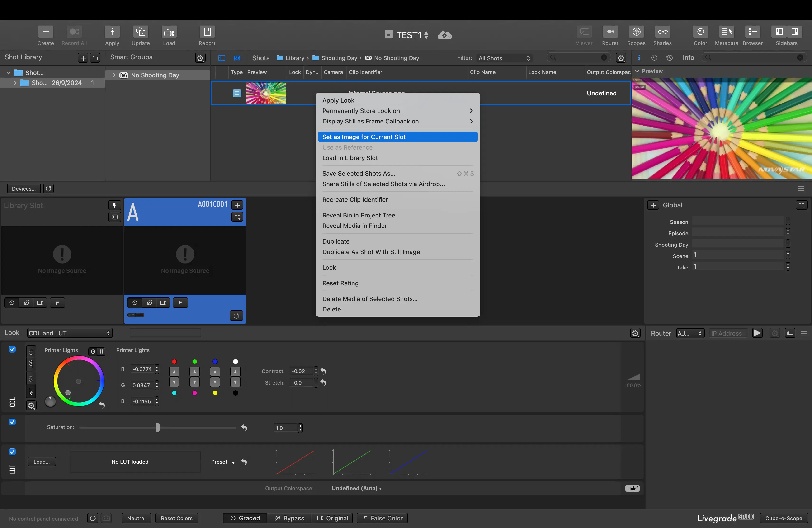
Task: Select Duplicate from the context menu
Action: 336,241
